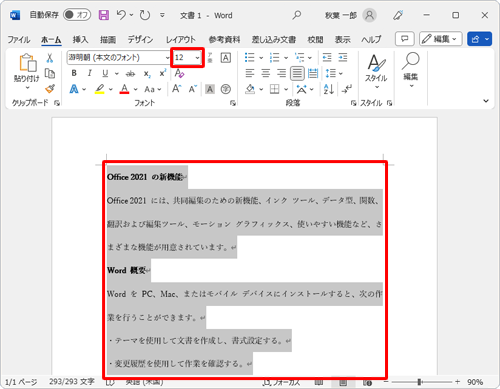Center align text

click(265, 73)
